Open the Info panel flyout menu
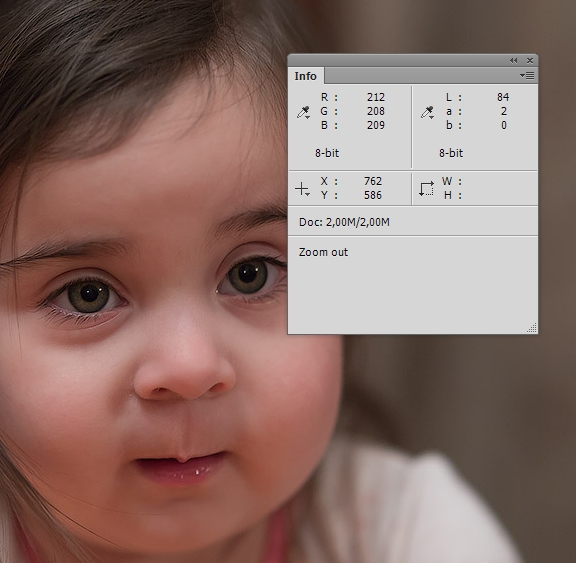The height and width of the screenshot is (563, 576). 527,76
